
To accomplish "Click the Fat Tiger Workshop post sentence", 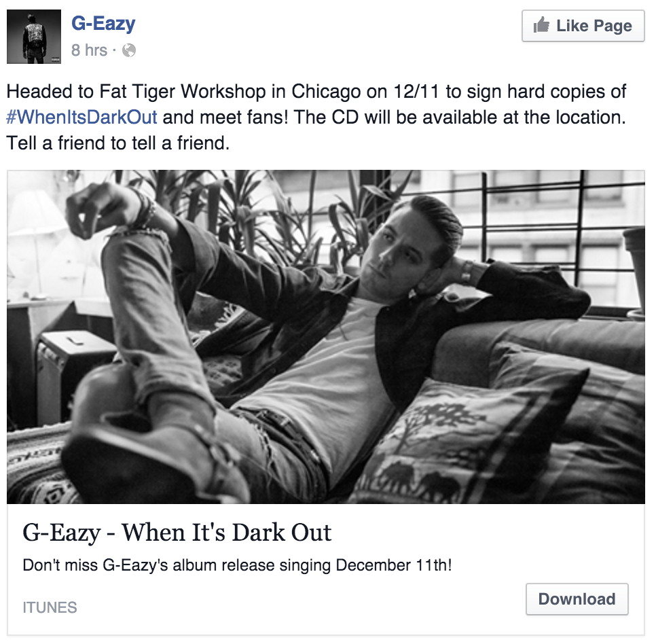I will [316, 92].
